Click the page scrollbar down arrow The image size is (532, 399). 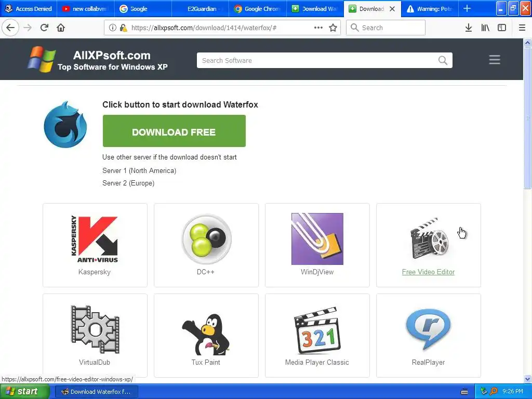[528, 379]
